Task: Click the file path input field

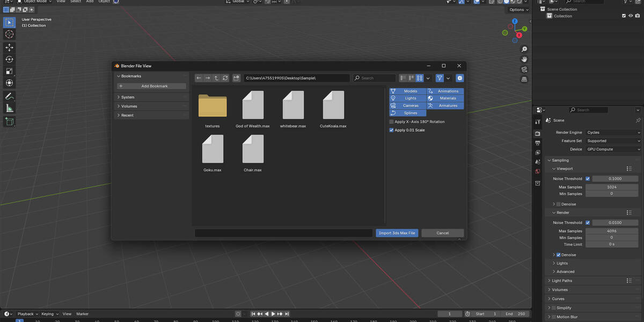Action: 297,78
